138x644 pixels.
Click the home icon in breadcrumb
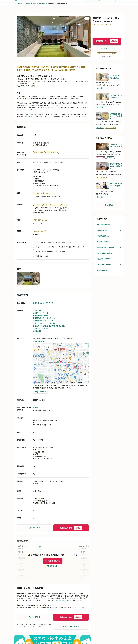(15, 4)
